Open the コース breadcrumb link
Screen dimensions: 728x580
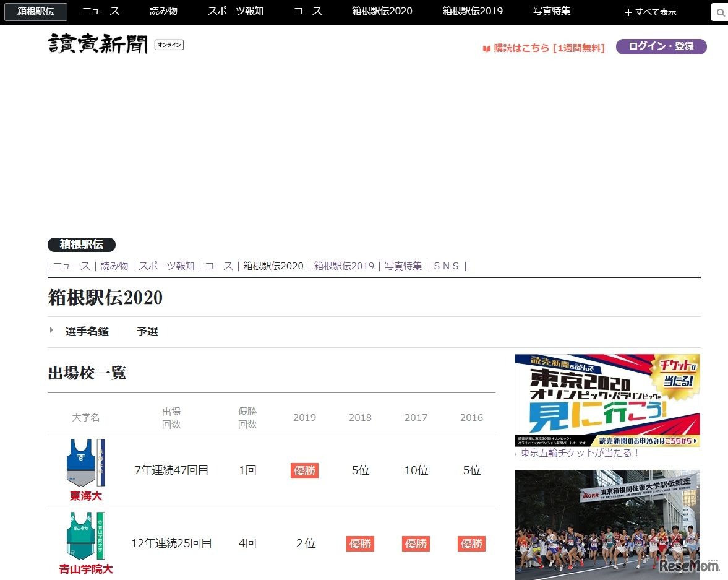(219, 266)
